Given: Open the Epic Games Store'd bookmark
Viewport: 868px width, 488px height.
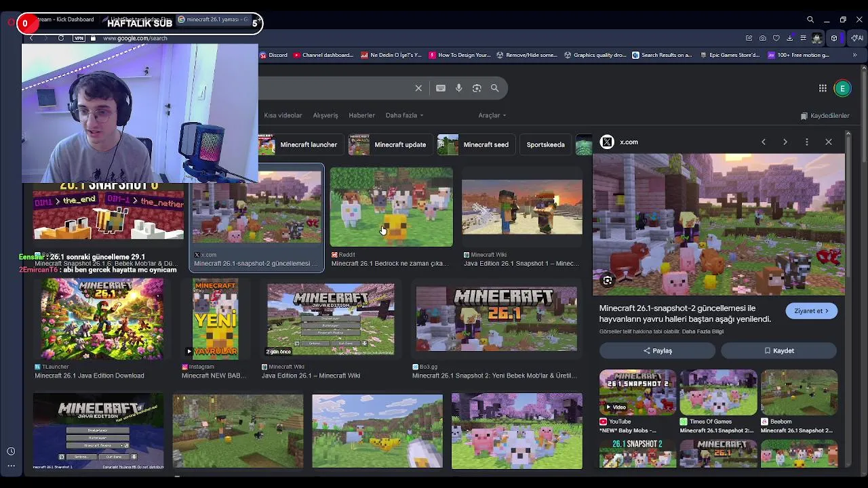Looking at the screenshot, I should [x=729, y=55].
